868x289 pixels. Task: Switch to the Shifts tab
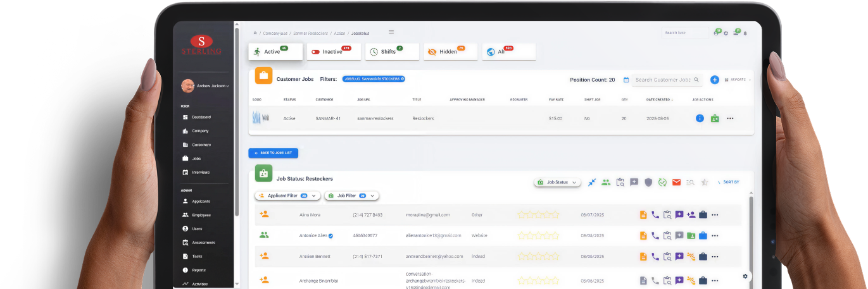point(391,52)
